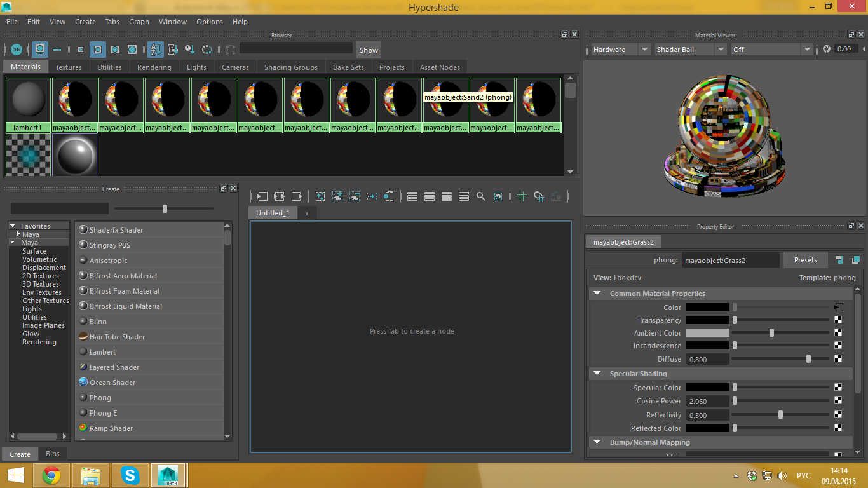Image resolution: width=868 pixels, height=488 pixels.
Task: Clear the graph work area
Action: point(320,196)
